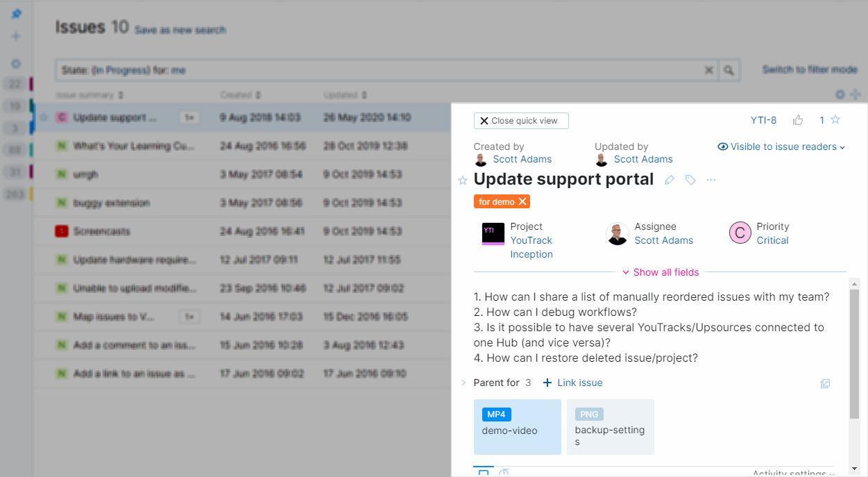Expand Show all fields
This screenshot has height=477, width=868.
click(661, 272)
